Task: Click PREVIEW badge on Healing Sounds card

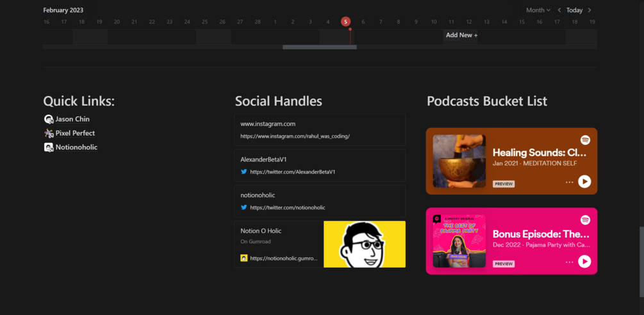Action: (x=504, y=184)
